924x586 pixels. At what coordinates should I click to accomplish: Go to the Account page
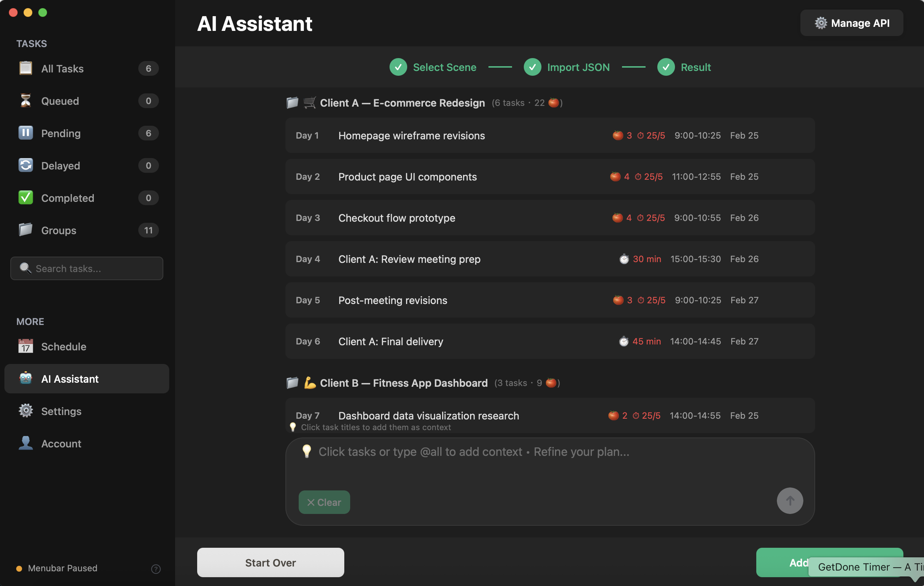pyautogui.click(x=61, y=443)
